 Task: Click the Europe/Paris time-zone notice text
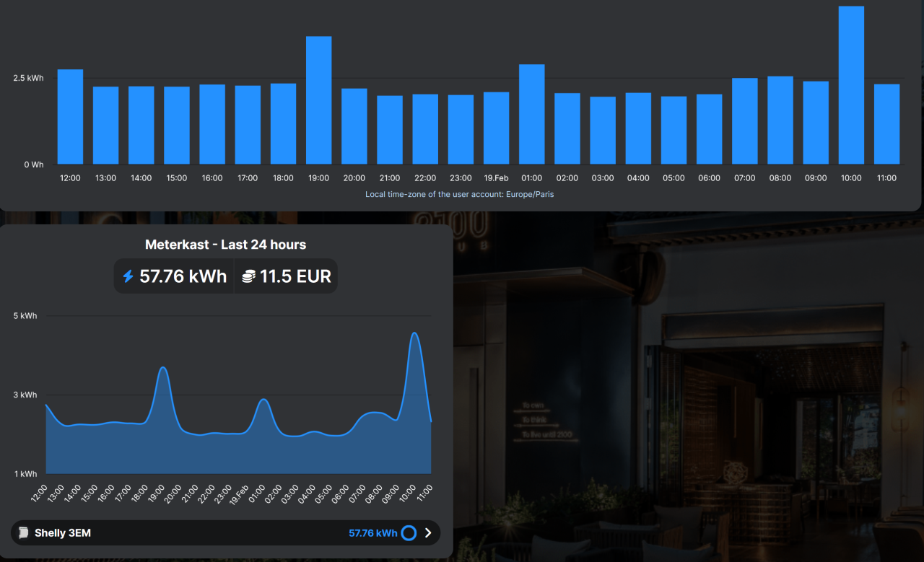coord(459,194)
